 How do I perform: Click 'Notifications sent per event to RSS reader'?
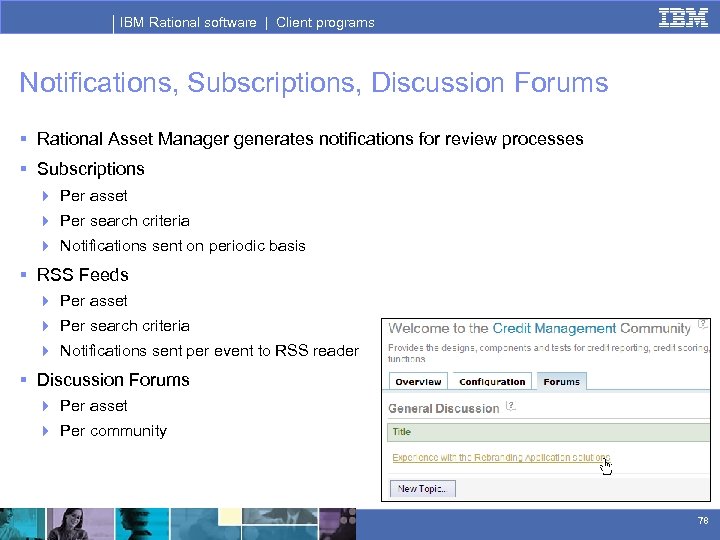[209, 351]
